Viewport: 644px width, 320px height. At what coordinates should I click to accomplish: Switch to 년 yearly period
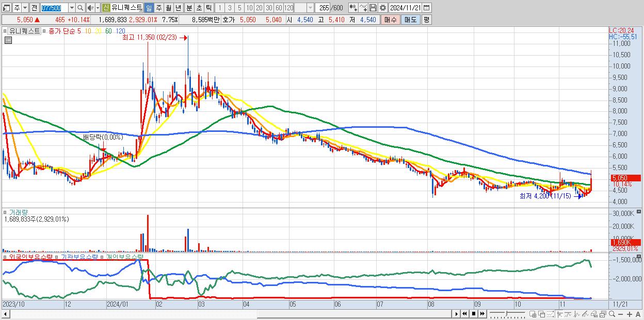(178, 8)
